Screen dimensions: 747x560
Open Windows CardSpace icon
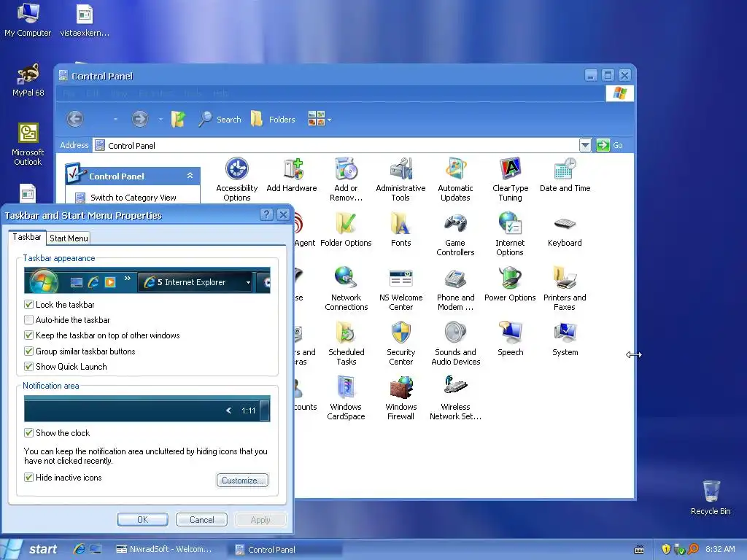(346, 399)
